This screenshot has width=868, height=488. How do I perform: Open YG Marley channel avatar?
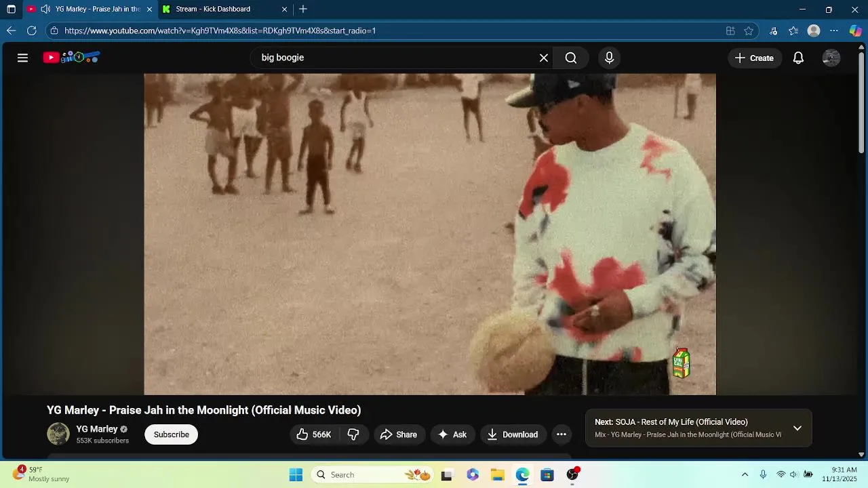coord(58,434)
